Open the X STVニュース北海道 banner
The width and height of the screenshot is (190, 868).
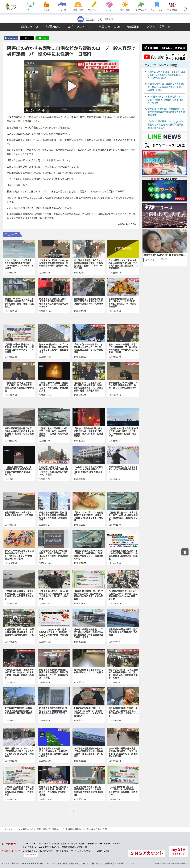click(164, 146)
